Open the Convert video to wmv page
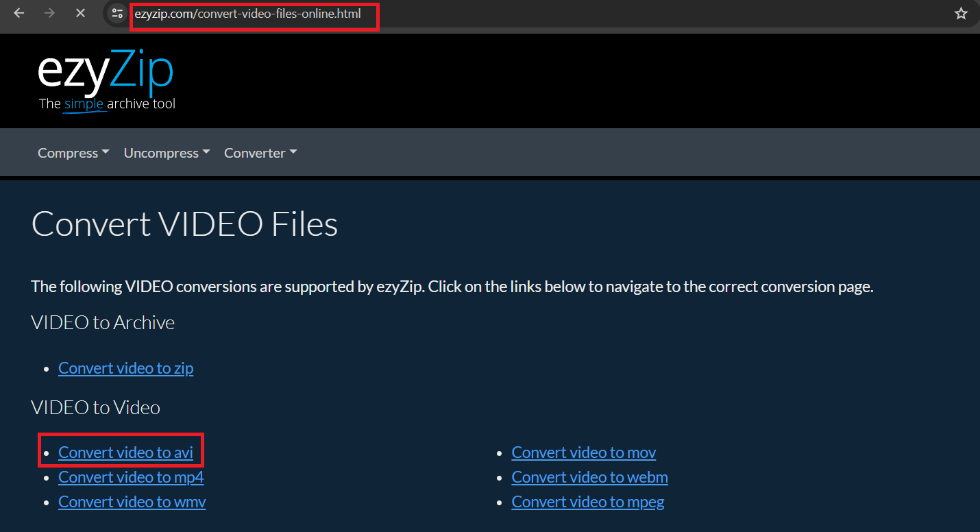The height and width of the screenshot is (532, 980). tap(132, 502)
